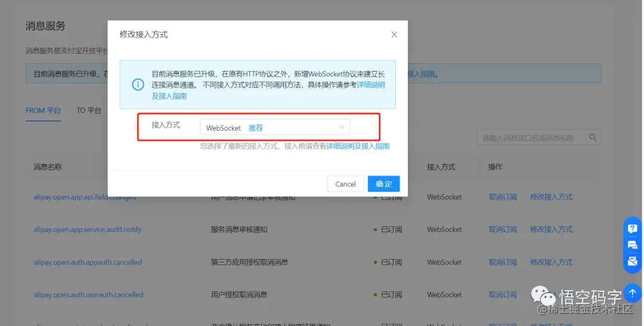The width and height of the screenshot is (644, 326).
Task: Click 修改接入方式 for 服务消息审核通知 row
Action: (x=551, y=229)
